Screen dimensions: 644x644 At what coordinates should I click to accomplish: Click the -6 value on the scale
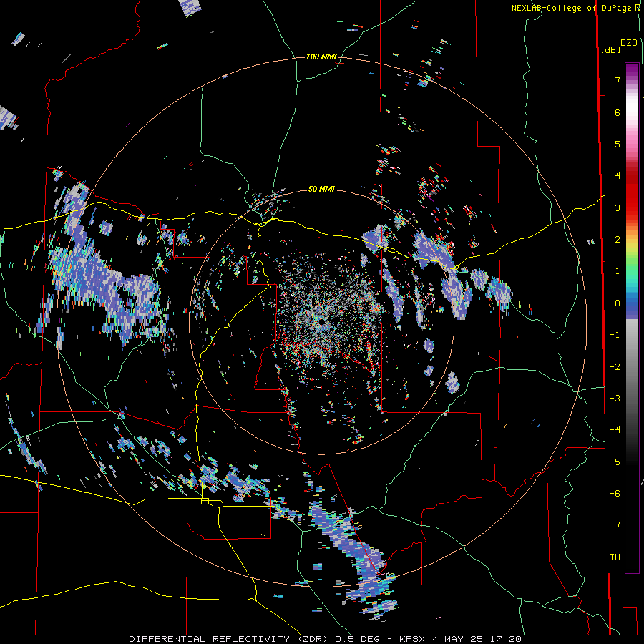[615, 494]
